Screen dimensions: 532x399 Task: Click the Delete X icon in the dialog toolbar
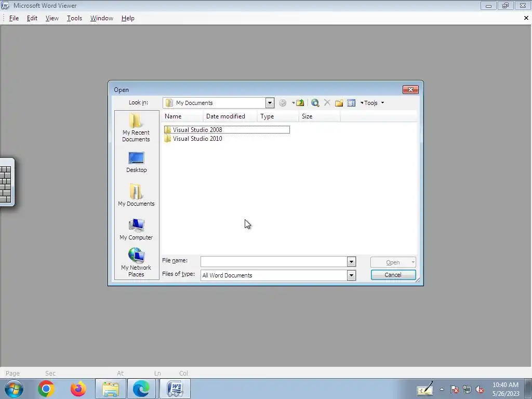[327, 103]
